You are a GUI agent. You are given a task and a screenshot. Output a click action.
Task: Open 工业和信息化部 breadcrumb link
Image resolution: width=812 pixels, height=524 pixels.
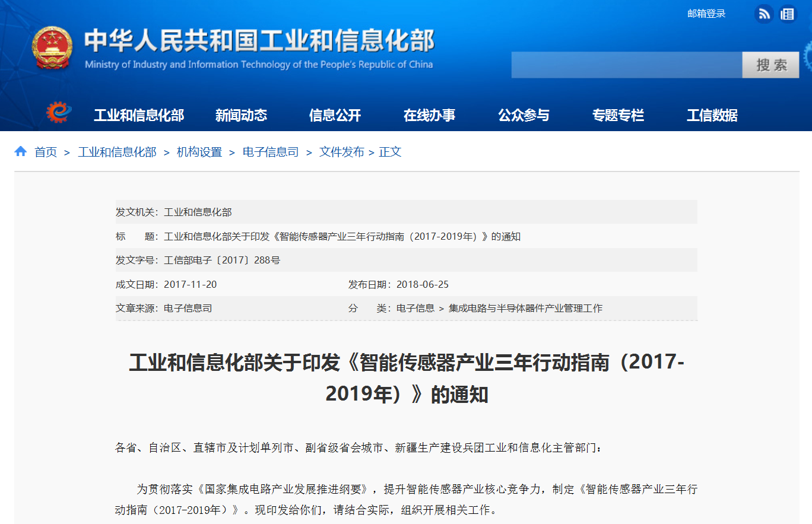click(117, 152)
